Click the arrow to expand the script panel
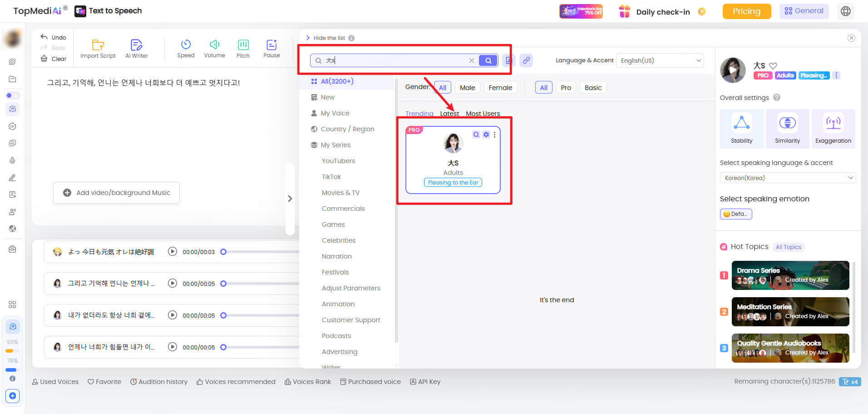Screen dimensions: 868x414 [290, 199]
